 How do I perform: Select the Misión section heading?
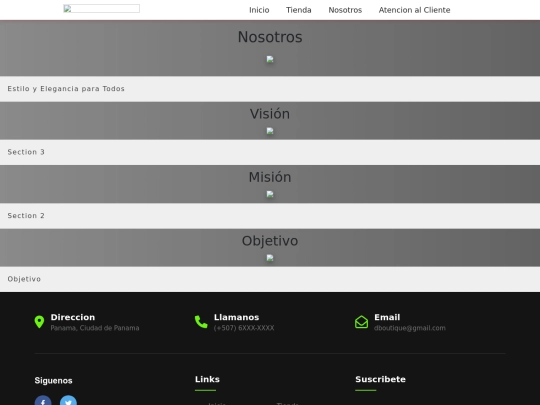coord(270,177)
